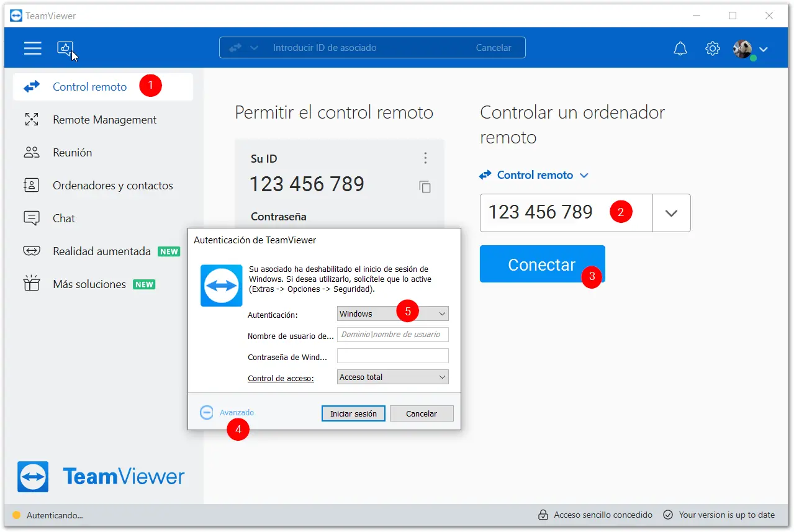Click the Conectar button

(542, 264)
